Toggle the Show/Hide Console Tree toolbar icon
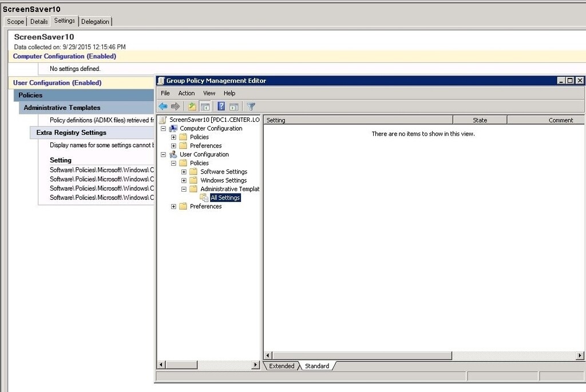Image resolution: width=586 pixels, height=392 pixels. (x=205, y=106)
